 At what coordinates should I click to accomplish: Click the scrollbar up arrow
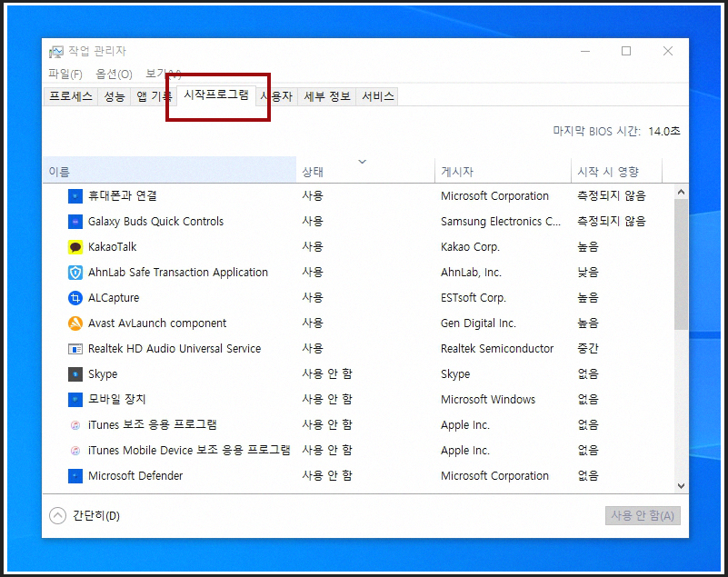coord(681,192)
